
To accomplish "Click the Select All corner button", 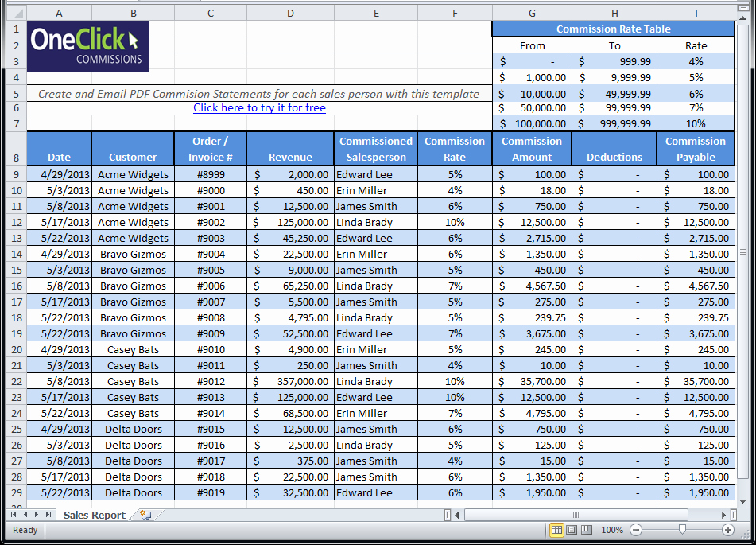I will [x=16, y=13].
